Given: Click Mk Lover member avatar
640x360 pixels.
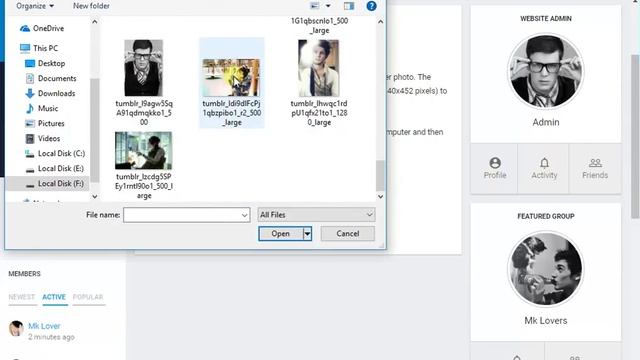Looking at the screenshot, I should coord(16,329).
